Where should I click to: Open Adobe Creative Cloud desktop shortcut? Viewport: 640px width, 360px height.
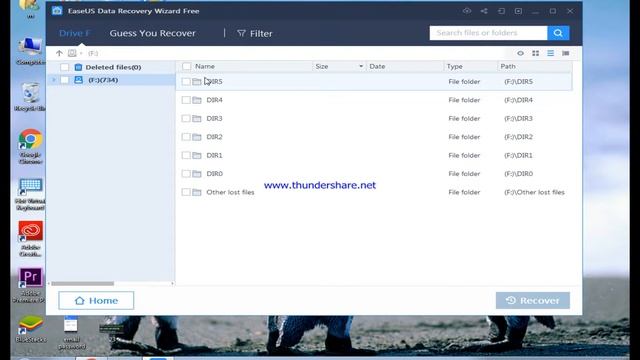pyautogui.click(x=30, y=239)
